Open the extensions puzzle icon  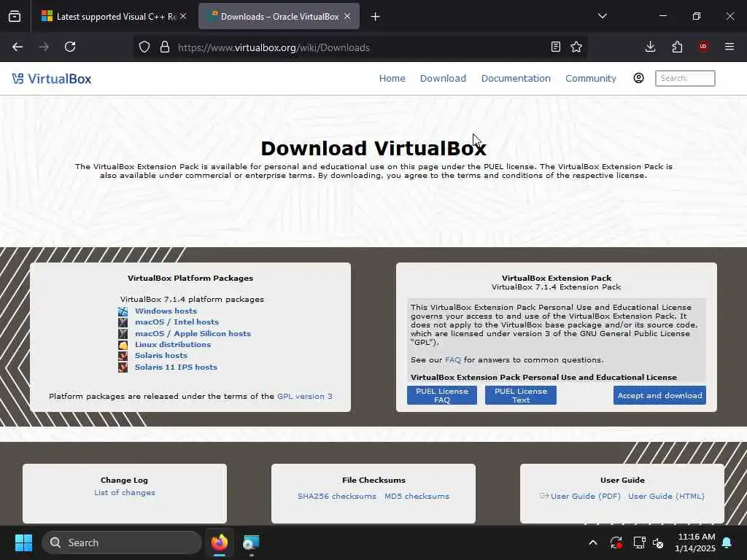[677, 47]
